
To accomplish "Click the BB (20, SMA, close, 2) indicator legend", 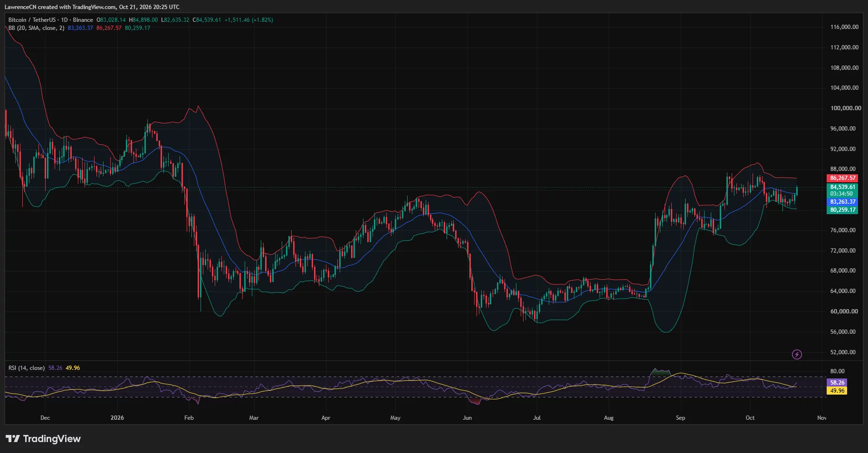I will [36, 28].
